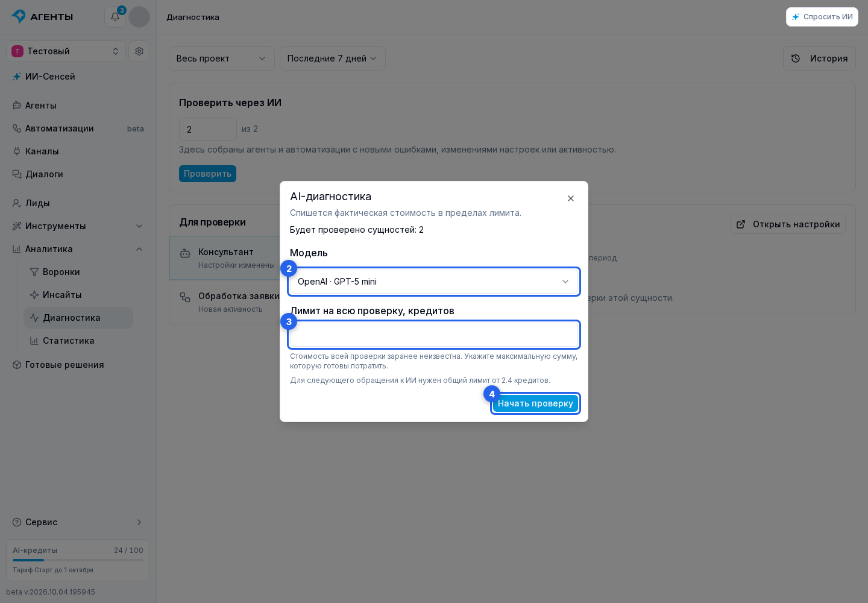Click the Спросить ИИ button
The height and width of the screenshot is (603, 868).
[x=822, y=17]
